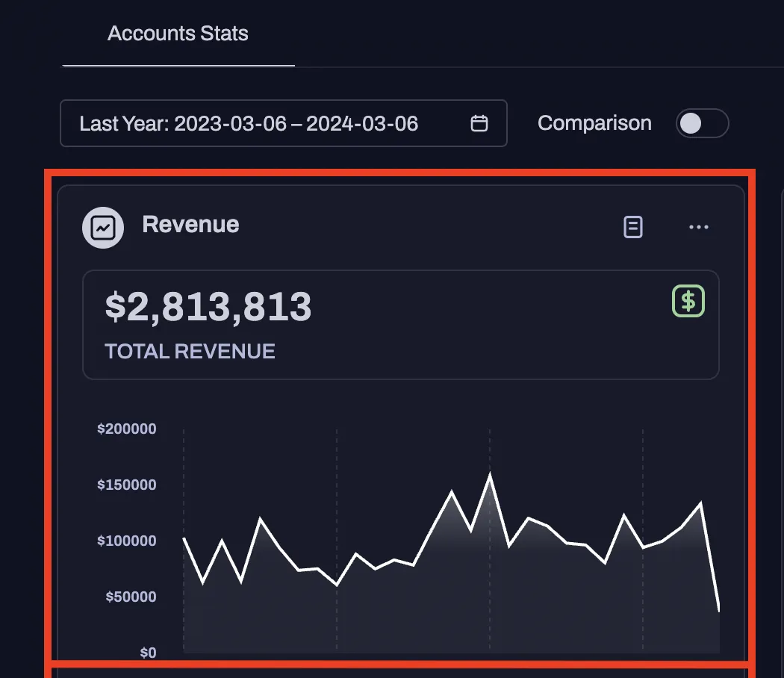Open the Last Year date range picker
Viewport: 784px width, 678px height.
[284, 123]
